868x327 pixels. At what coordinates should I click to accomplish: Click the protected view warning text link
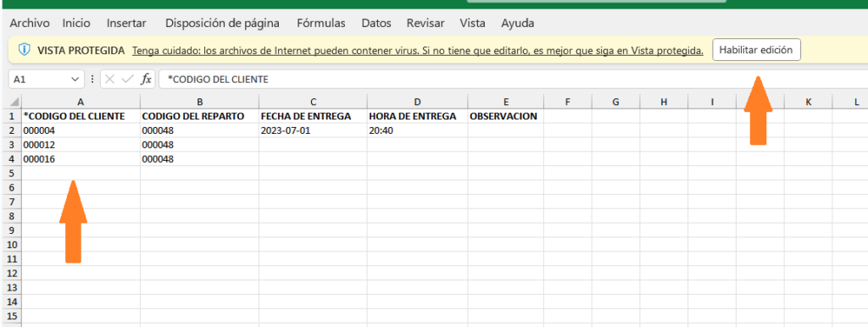(x=418, y=50)
